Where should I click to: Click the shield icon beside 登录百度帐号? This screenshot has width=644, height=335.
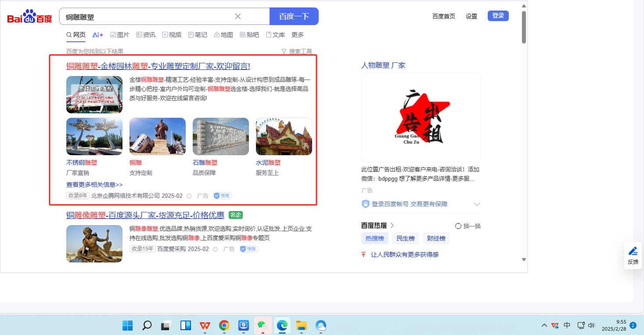click(365, 204)
